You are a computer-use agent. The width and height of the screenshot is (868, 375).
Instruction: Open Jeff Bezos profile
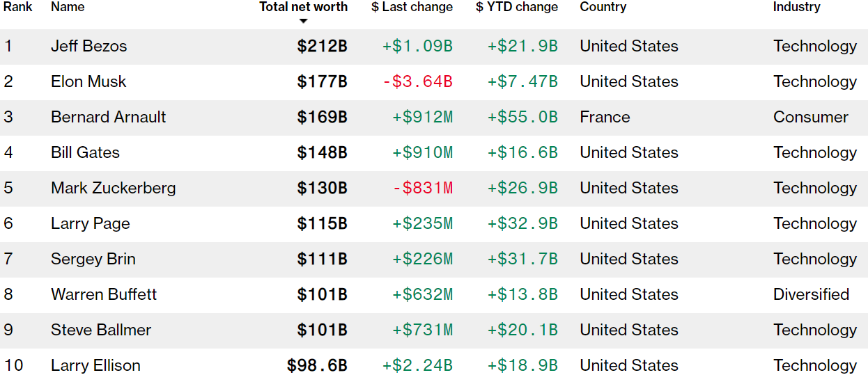[x=88, y=47]
